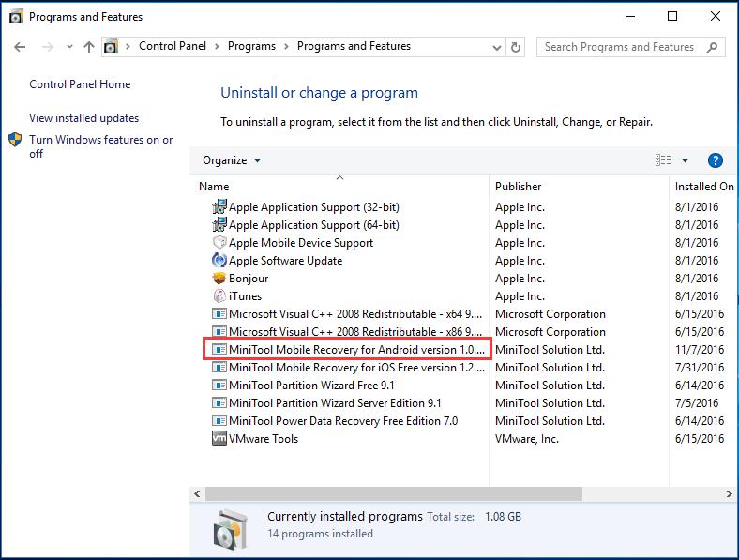Select MiniTool Power Data Recovery Free Edition 7.0
739x560 pixels.
tap(343, 421)
